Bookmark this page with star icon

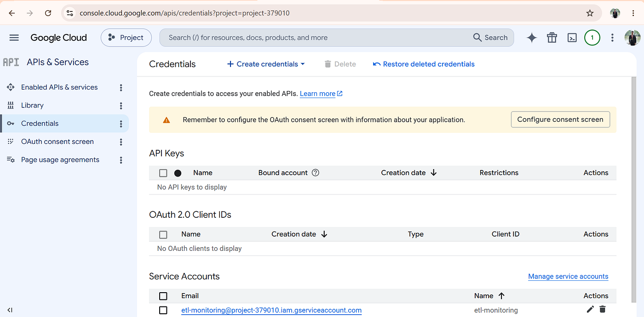(x=590, y=13)
